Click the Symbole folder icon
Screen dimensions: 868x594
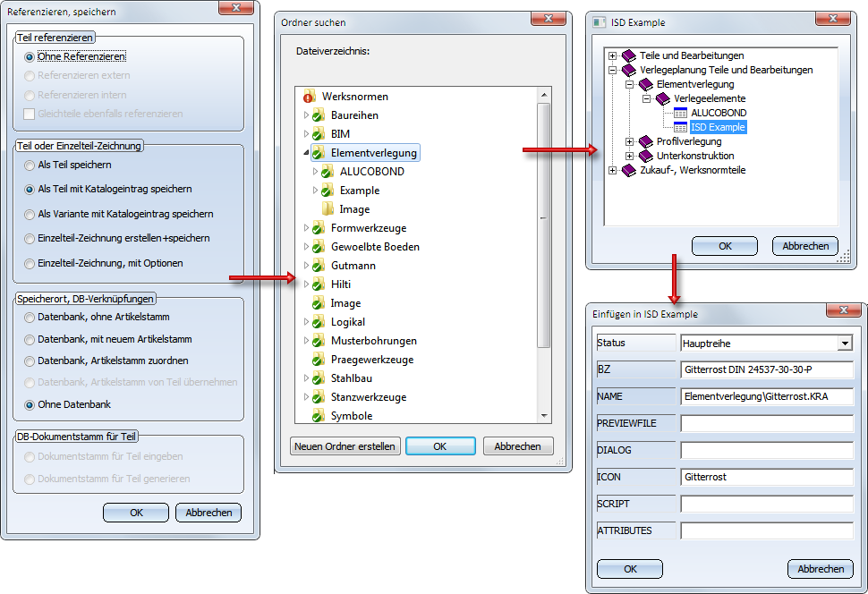(x=319, y=416)
